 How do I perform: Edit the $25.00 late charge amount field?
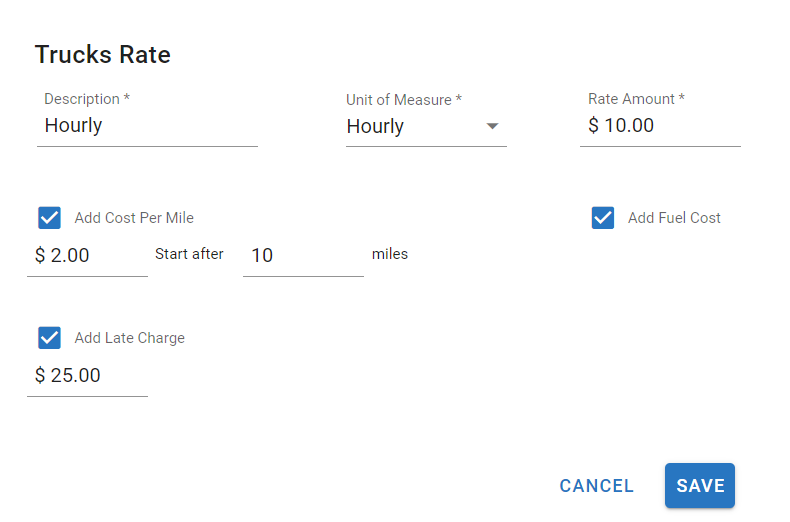[x=87, y=376]
